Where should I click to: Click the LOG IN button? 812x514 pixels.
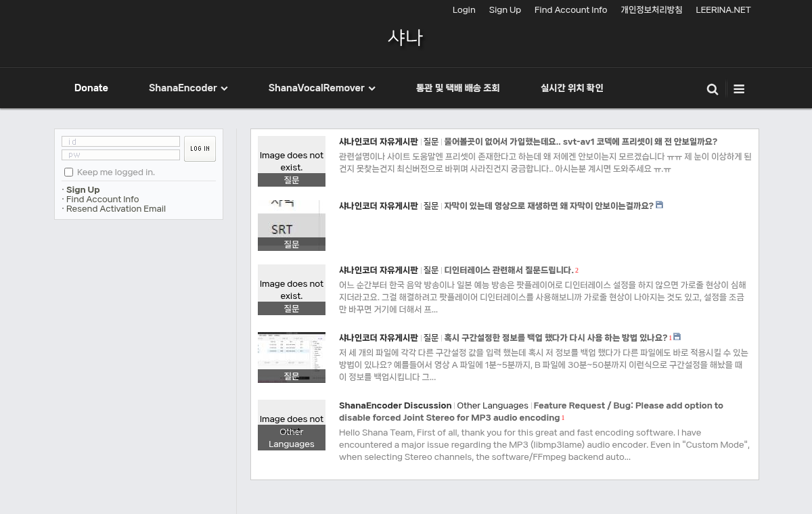(x=200, y=149)
